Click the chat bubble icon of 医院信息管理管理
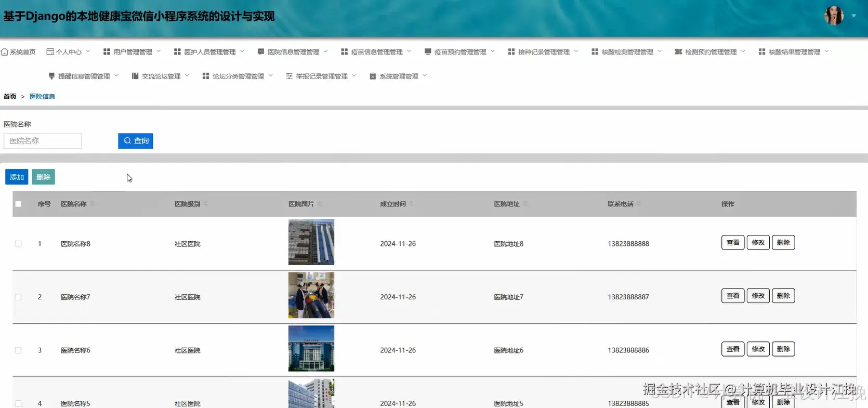This screenshot has width=868, height=408. pyautogui.click(x=261, y=52)
